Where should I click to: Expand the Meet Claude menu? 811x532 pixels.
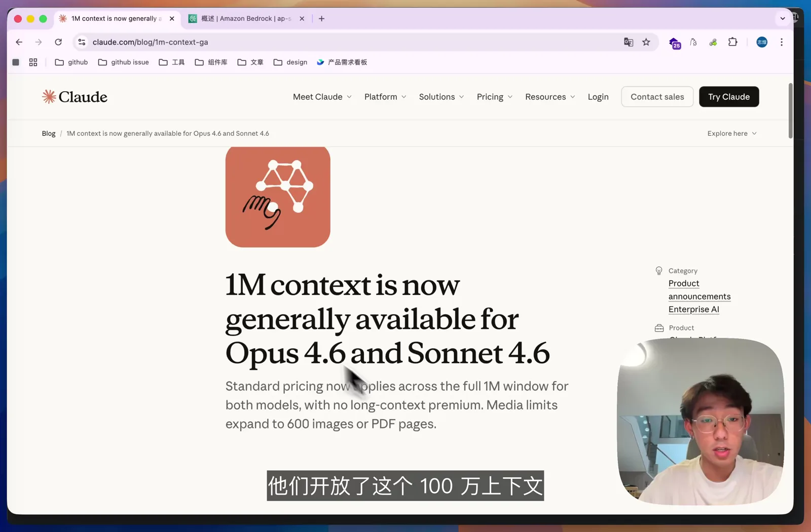322,97
